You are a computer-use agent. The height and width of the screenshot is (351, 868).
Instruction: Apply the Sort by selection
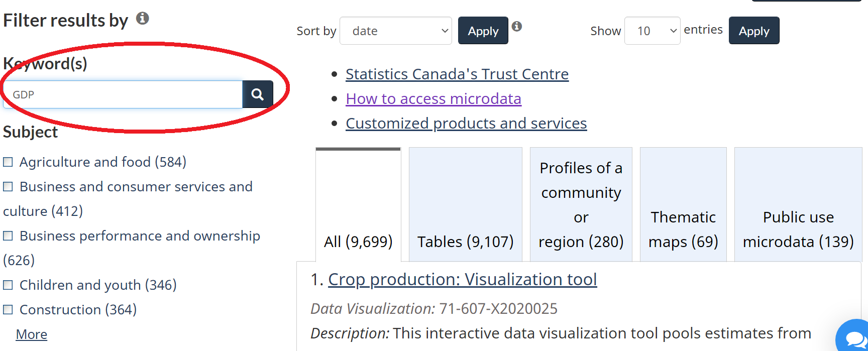click(x=483, y=31)
